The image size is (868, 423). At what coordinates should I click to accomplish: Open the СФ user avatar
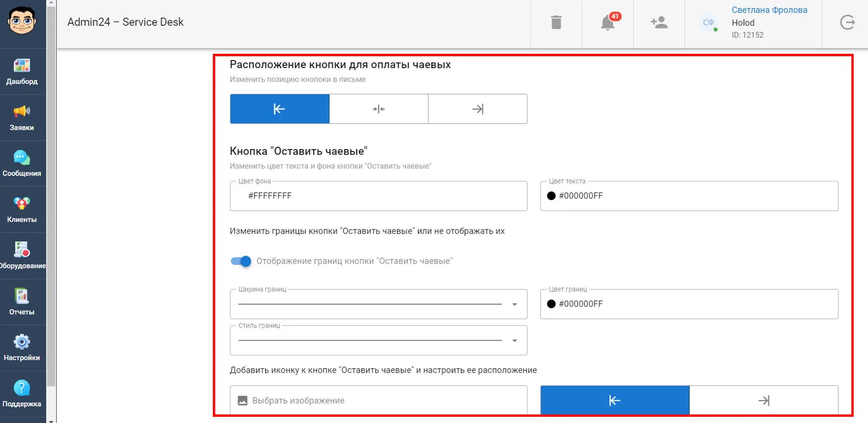(708, 22)
